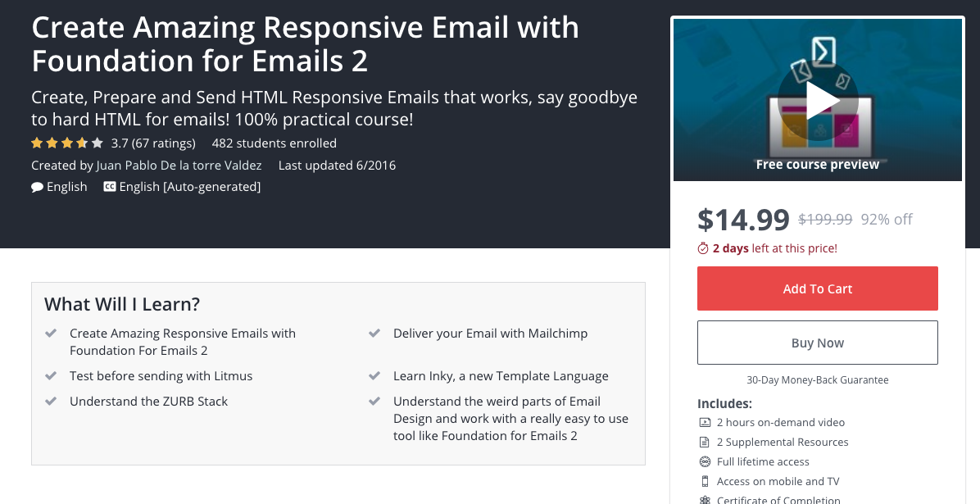
Task: Click the Understand the ZURB Stack item
Action: click(x=149, y=402)
